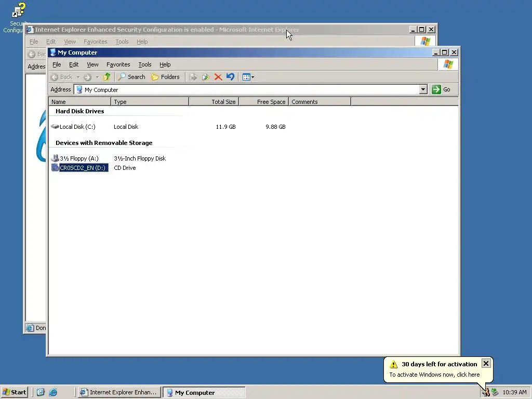Open the Tools menu in Internet Explorer window
The width and height of the screenshot is (532, 399).
122,42
